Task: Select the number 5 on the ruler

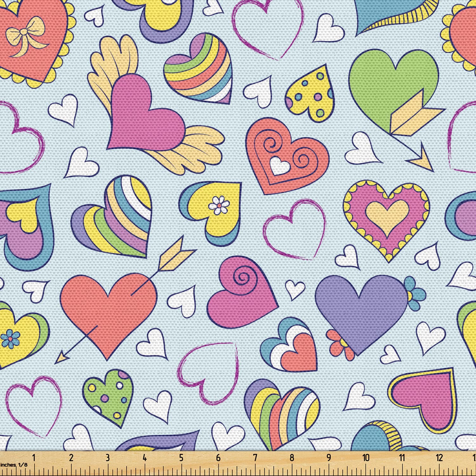Action: pyautogui.click(x=181, y=458)
